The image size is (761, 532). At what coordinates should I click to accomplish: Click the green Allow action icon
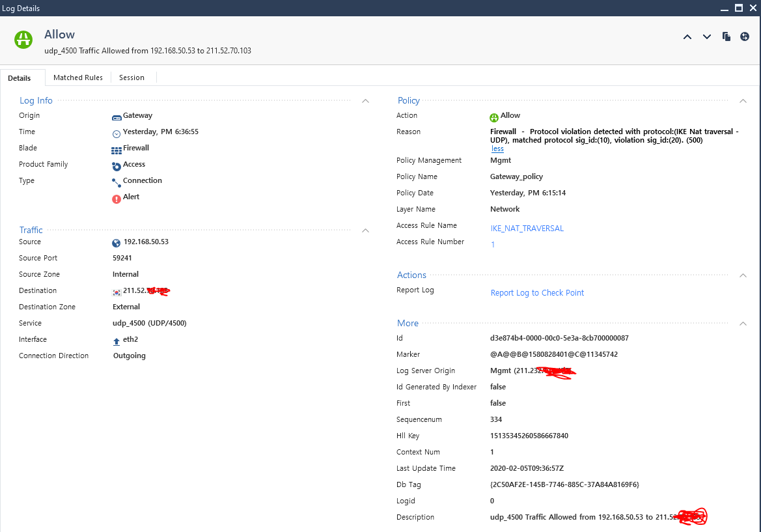click(493, 115)
